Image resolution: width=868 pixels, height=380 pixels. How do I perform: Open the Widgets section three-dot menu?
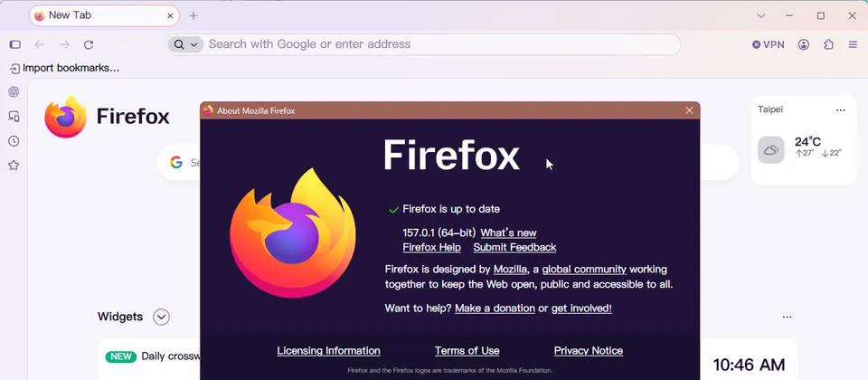tap(787, 317)
